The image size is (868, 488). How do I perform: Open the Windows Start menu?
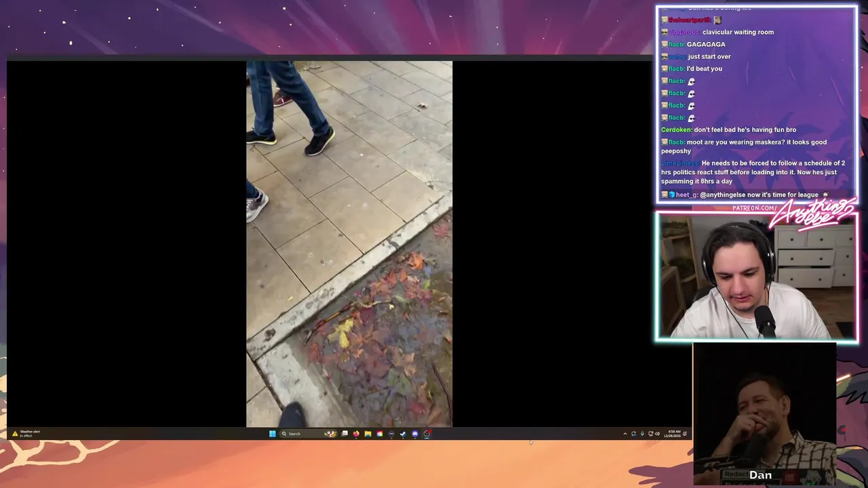pyautogui.click(x=273, y=434)
